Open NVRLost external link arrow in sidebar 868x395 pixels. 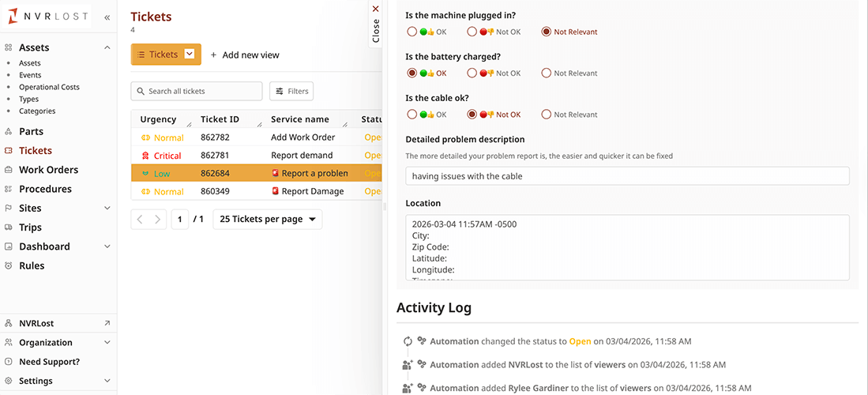click(107, 323)
